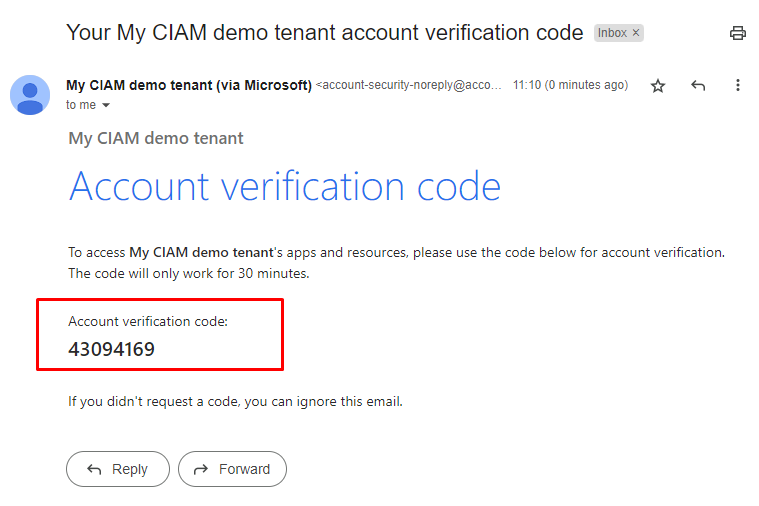Click the sender's profile avatar
Viewport: 759px width, 506px height.
(x=30, y=94)
